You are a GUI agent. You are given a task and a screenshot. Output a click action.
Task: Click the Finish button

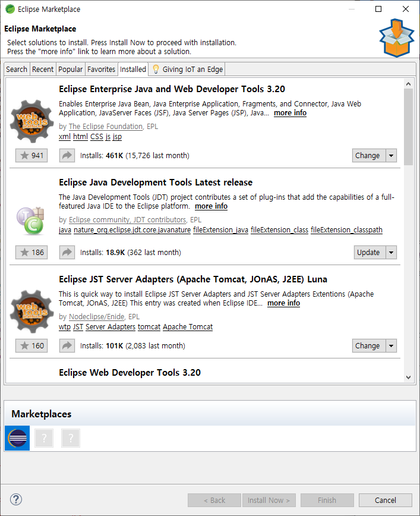pyautogui.click(x=327, y=500)
